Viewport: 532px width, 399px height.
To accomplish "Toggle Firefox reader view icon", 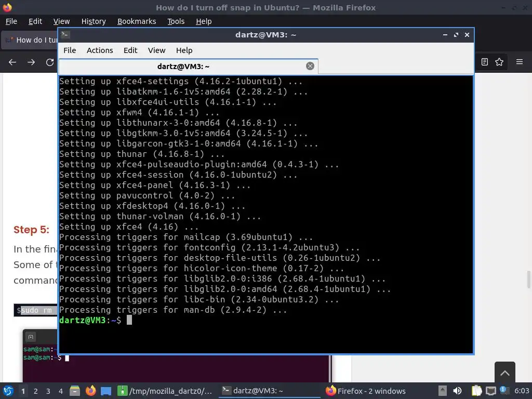I will point(485,62).
